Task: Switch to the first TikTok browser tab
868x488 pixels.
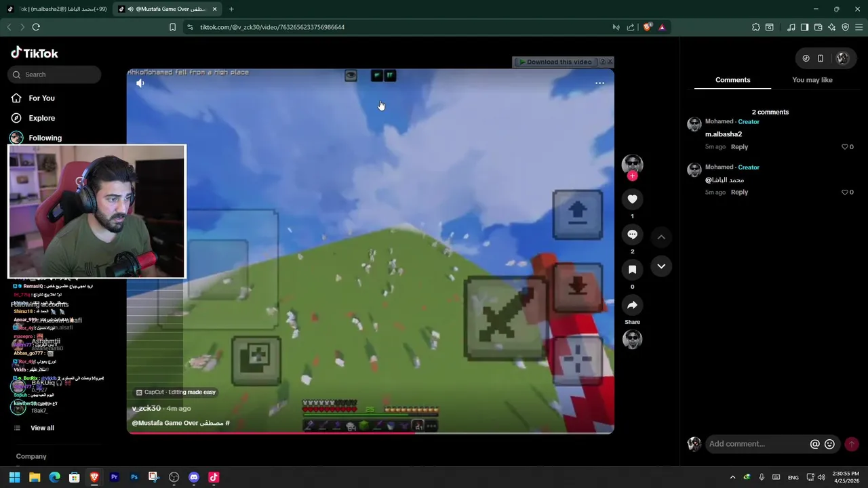Action: click(57, 9)
